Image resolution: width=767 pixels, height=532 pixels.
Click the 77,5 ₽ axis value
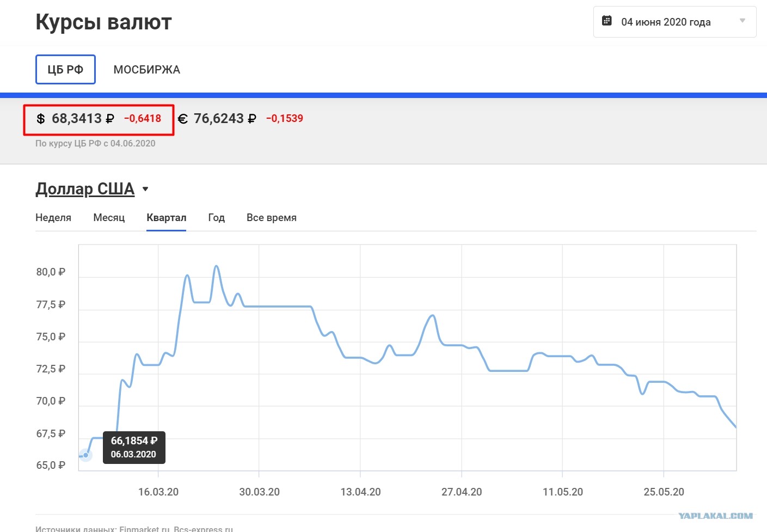(51, 305)
